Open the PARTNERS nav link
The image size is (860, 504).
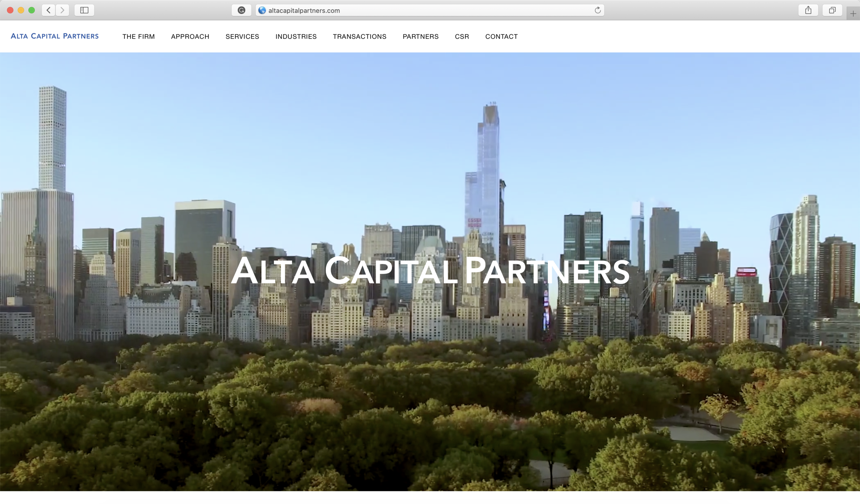click(x=420, y=36)
